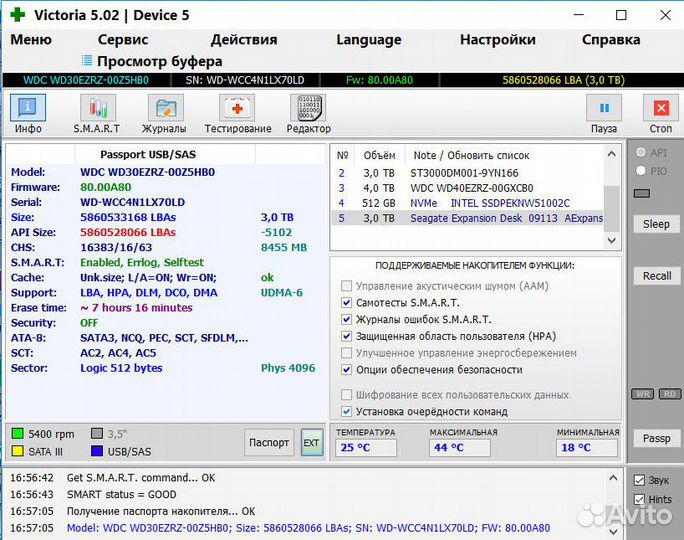The width and height of the screenshot is (684, 540).
Task: Click the RD indicator icon
Action: (x=670, y=394)
